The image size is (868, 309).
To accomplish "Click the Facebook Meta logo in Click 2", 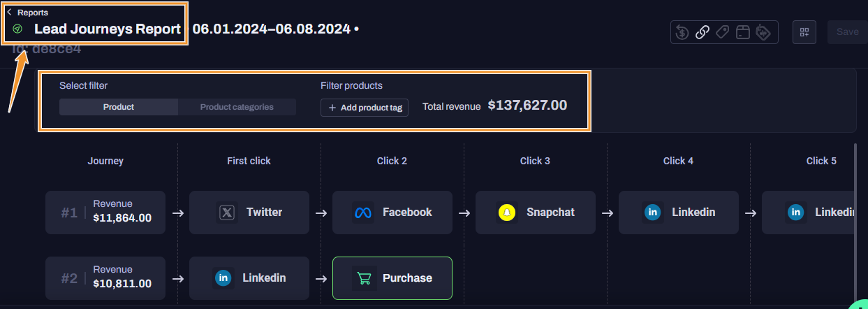I will [x=363, y=213].
